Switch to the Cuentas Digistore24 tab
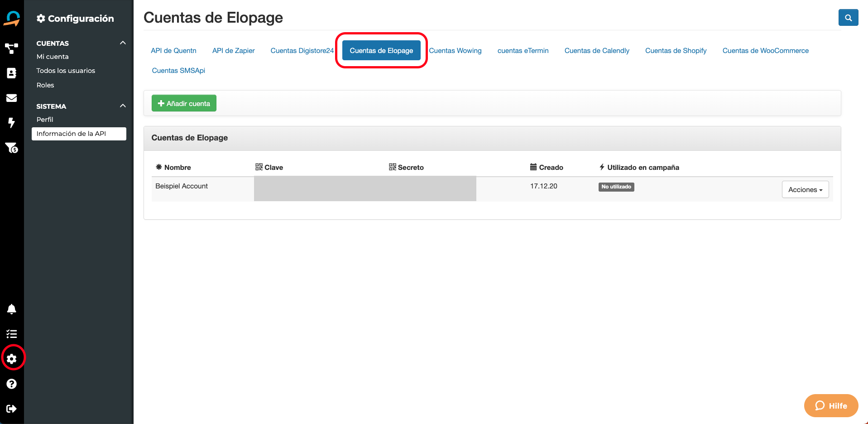Viewport: 868px width, 424px height. pos(302,50)
